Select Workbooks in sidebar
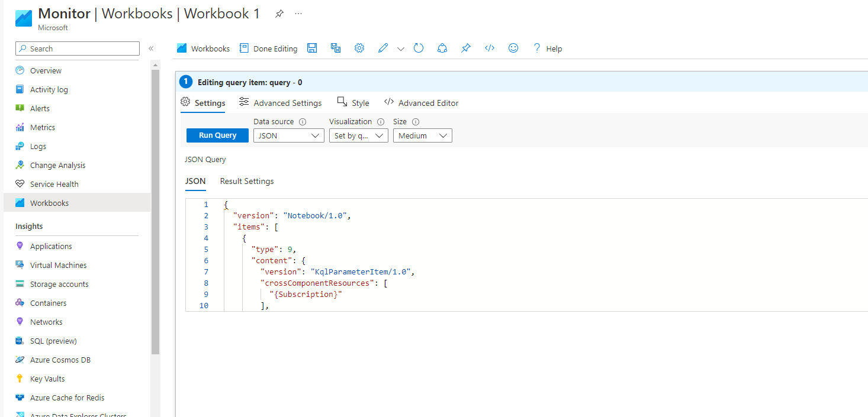 pyautogui.click(x=77, y=203)
